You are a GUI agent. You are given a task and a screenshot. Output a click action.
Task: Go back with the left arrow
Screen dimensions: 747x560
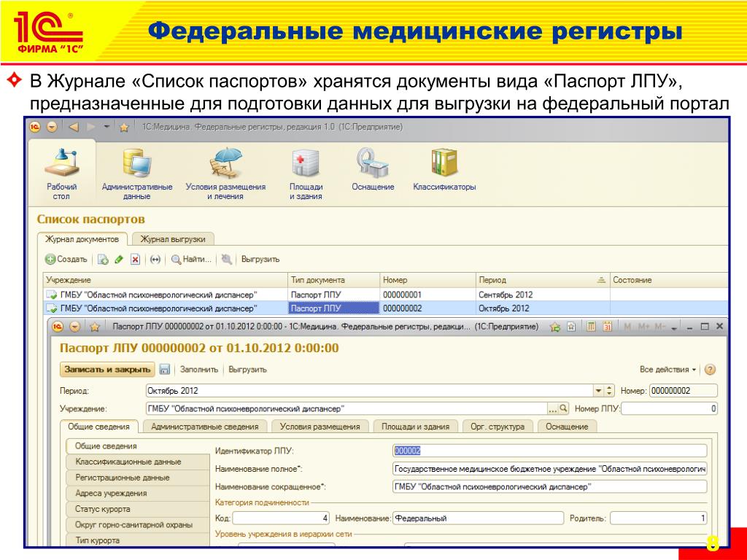(74, 127)
